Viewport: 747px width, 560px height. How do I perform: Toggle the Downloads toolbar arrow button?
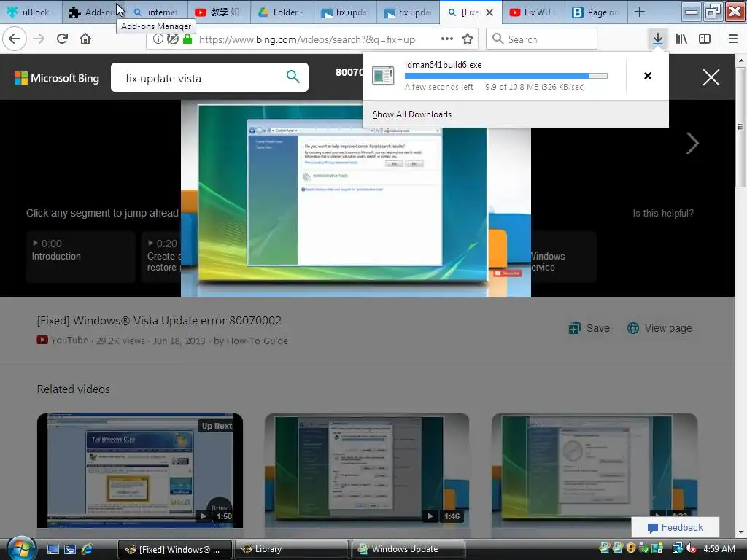click(x=657, y=39)
